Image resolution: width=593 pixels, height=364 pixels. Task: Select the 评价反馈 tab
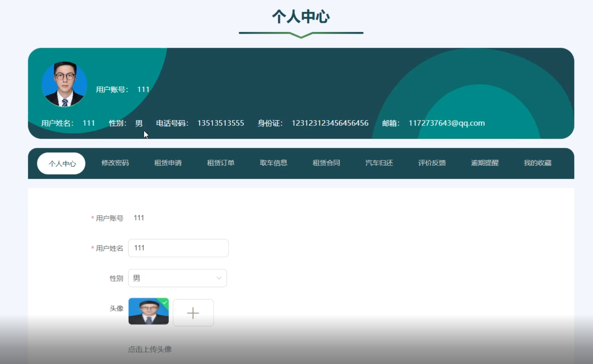point(432,163)
